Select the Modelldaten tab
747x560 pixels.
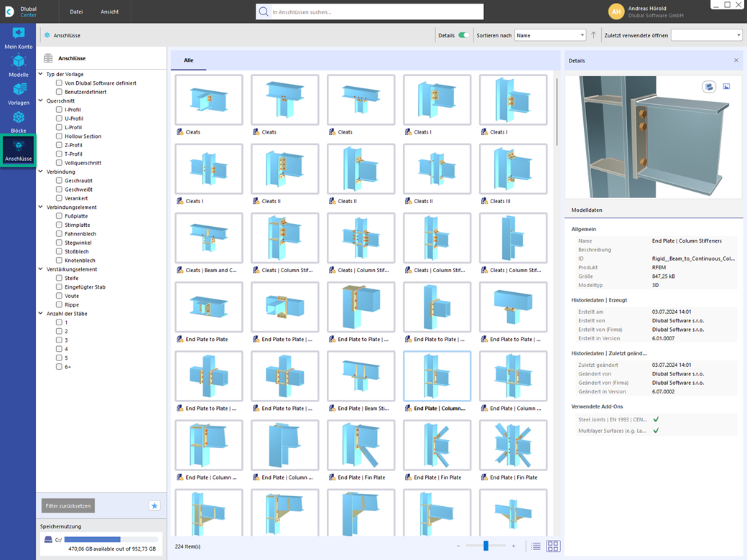point(586,210)
